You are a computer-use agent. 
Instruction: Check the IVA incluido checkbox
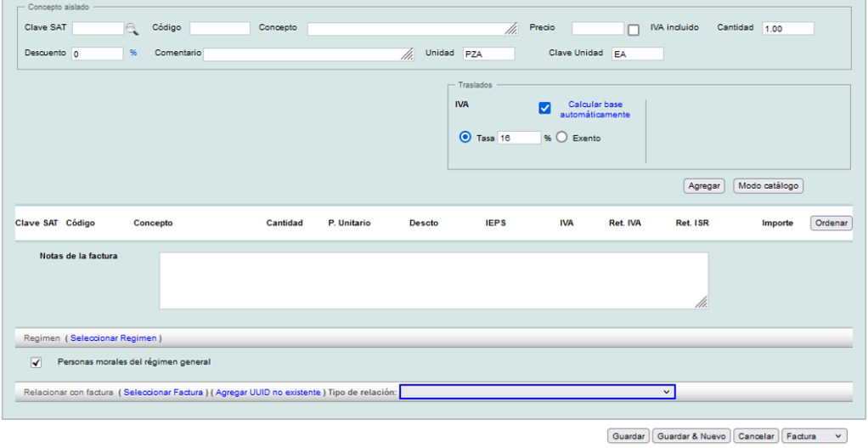pos(634,30)
